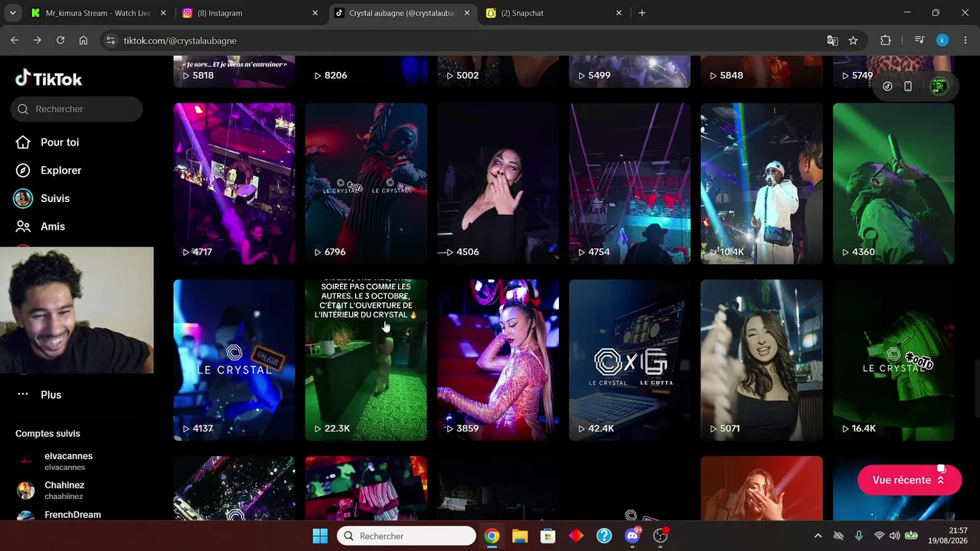
Task: View site information icon in address bar
Action: coord(110,41)
